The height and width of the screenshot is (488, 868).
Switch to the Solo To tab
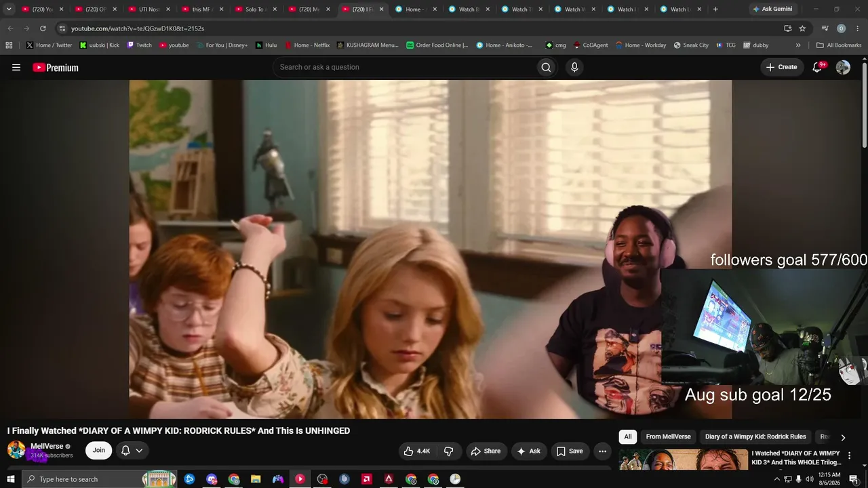[255, 9]
